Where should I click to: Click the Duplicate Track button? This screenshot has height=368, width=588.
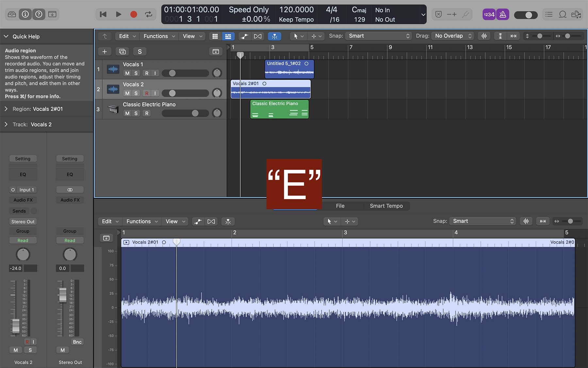click(122, 52)
